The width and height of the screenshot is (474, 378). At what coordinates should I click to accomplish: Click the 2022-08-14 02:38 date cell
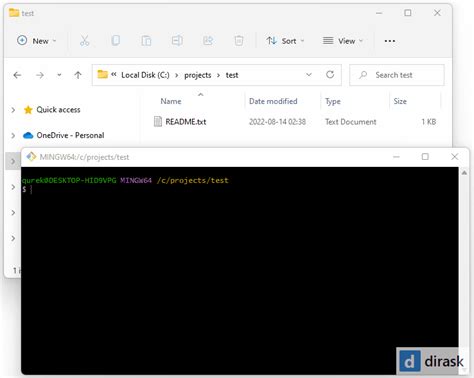tap(277, 122)
